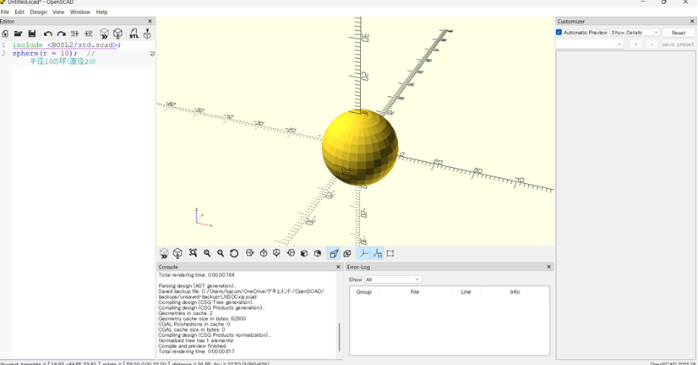Image resolution: width=698 pixels, height=365 pixels.
Task: Click the Console vertical scrollbar
Action: (x=339, y=337)
